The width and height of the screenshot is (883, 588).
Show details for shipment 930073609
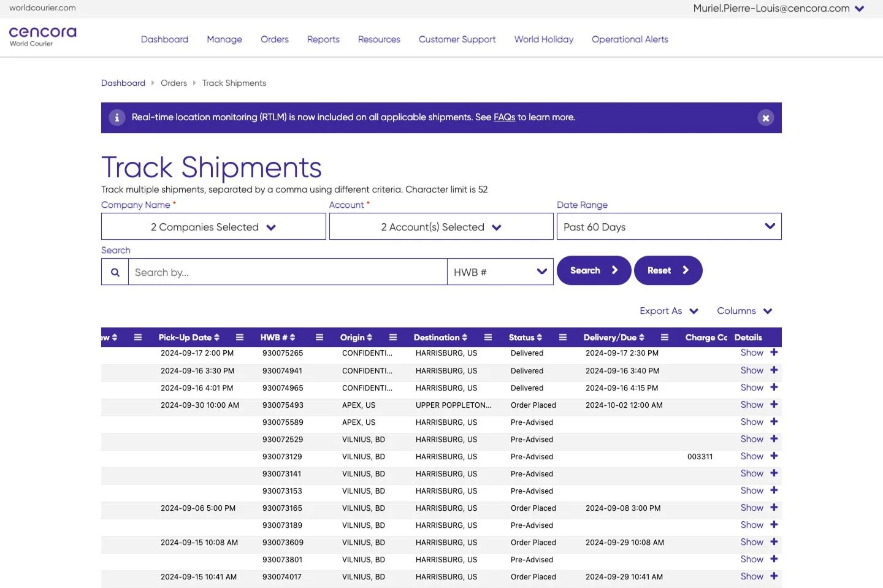(752, 542)
